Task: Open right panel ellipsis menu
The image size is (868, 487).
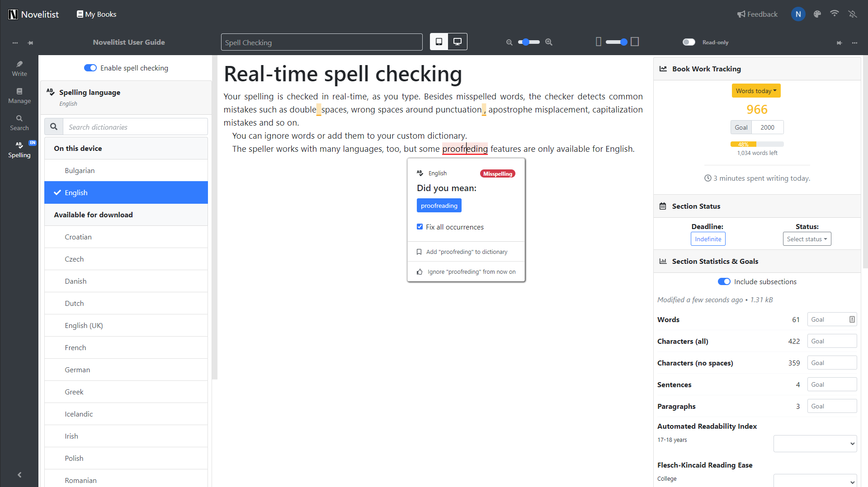Action: click(x=854, y=42)
